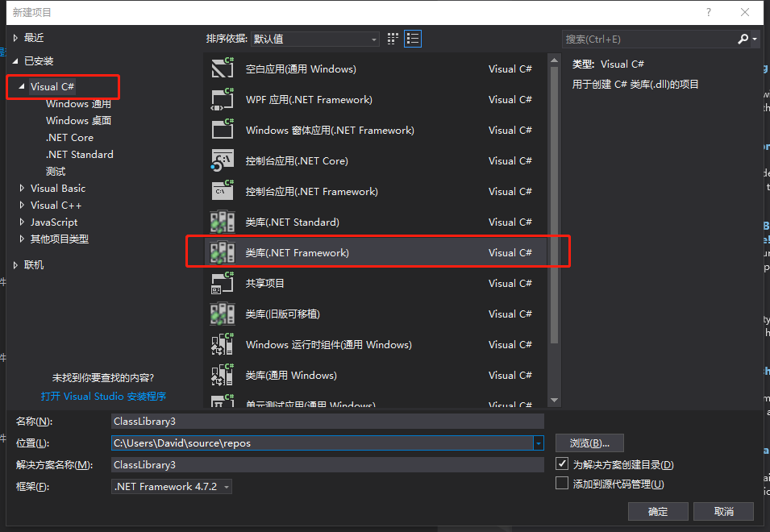Click the template list scroll down arrow

click(x=555, y=400)
